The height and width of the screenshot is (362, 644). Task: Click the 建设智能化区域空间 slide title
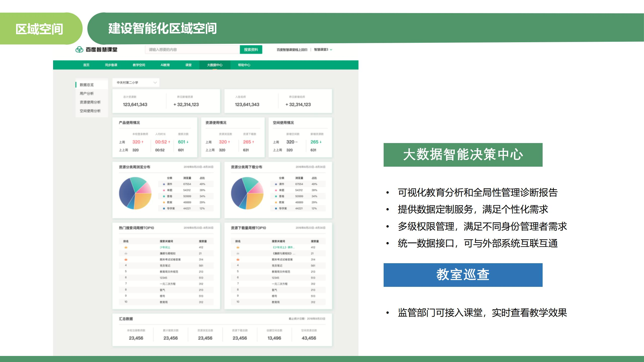point(163,28)
